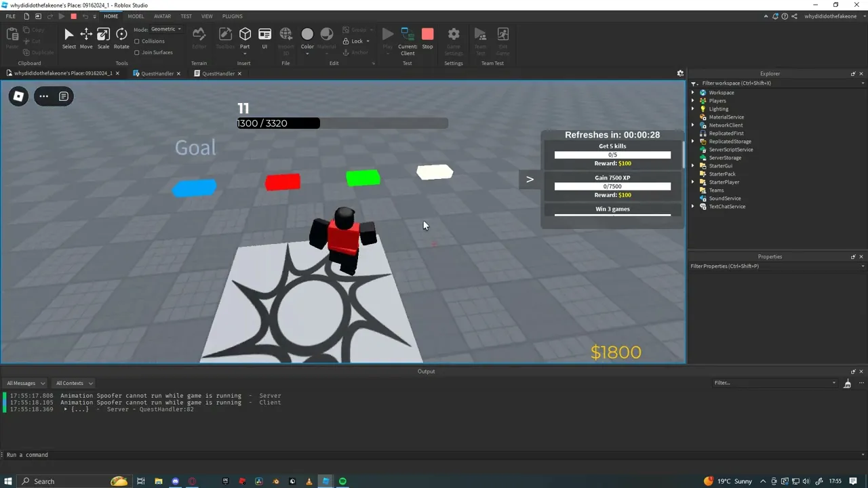Open the FILE menu

point(10,16)
